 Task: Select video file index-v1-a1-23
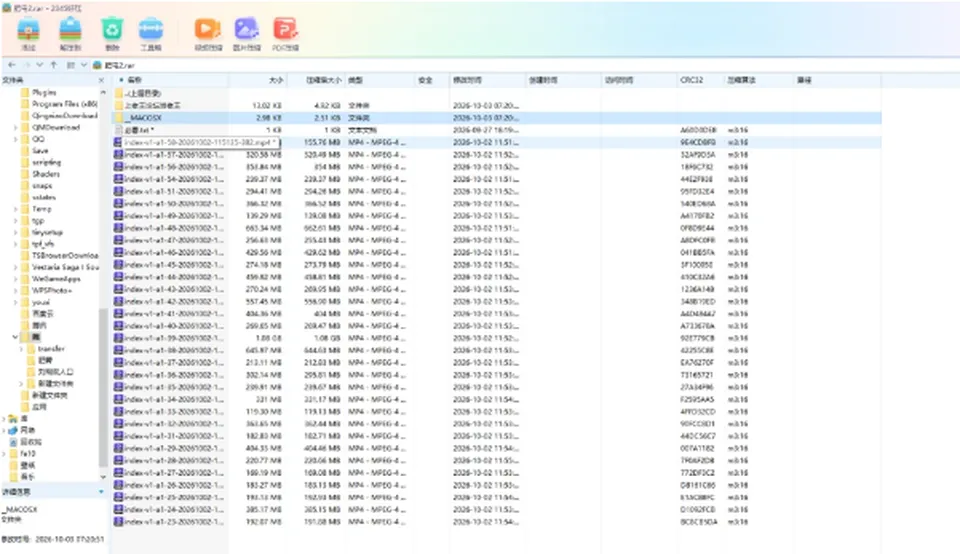pos(497,522)
